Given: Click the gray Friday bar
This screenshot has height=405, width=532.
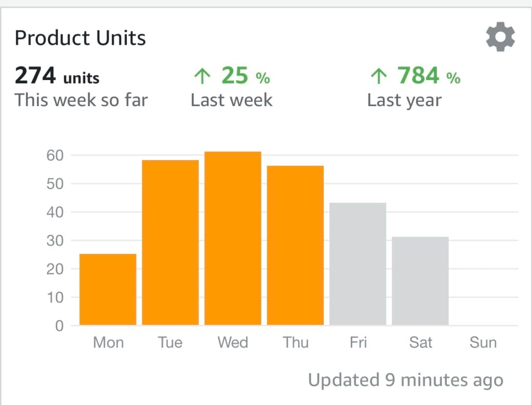Looking at the screenshot, I should click(x=358, y=264).
